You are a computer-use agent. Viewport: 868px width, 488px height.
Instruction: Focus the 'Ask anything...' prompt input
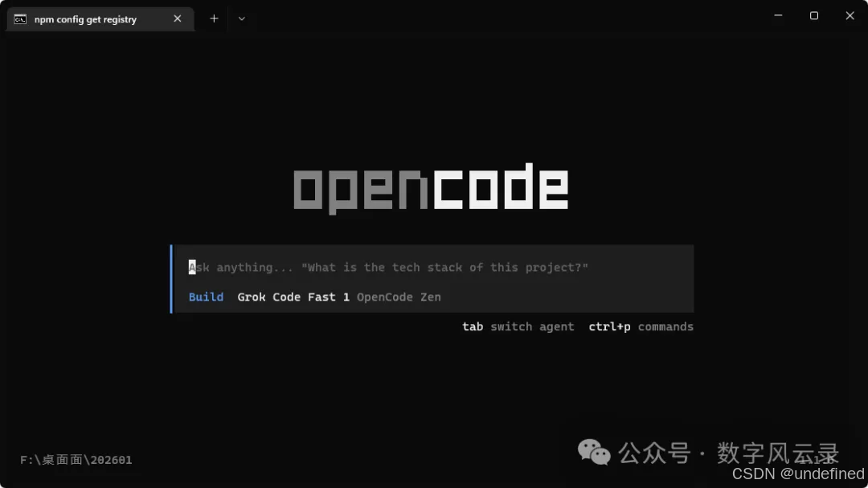pyautogui.click(x=388, y=268)
